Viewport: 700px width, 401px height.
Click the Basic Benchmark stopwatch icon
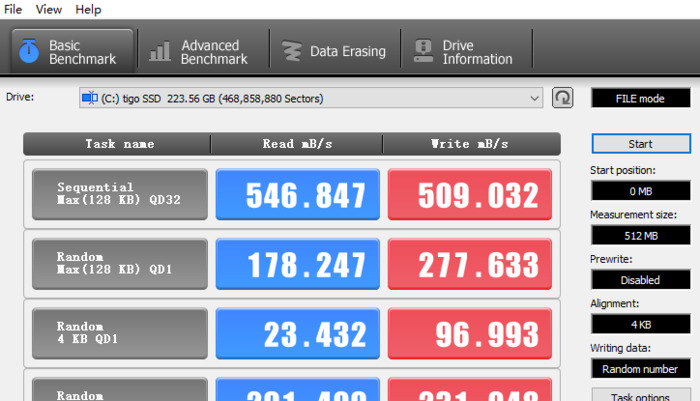(29, 50)
